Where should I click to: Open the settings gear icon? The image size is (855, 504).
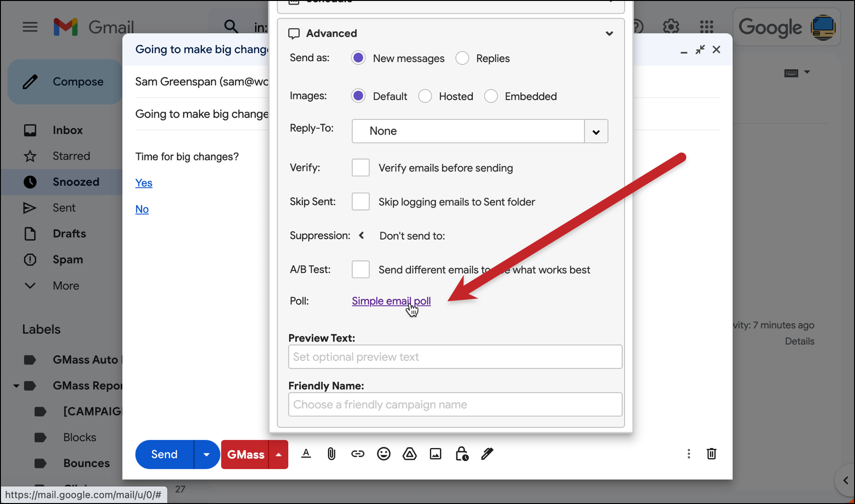coord(671,27)
